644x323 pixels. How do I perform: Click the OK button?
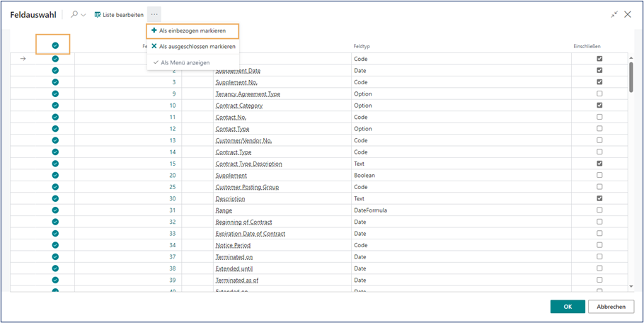point(568,307)
